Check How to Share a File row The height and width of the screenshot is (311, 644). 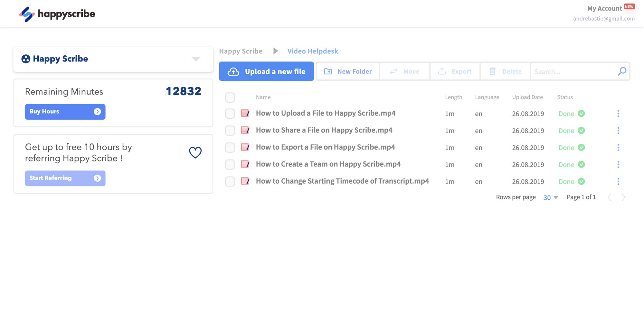point(230,131)
